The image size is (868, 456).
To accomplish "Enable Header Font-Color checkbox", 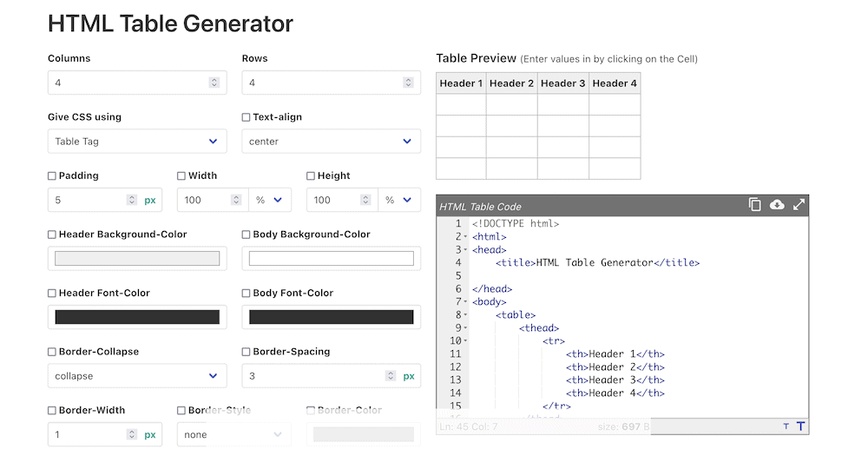I will (52, 294).
